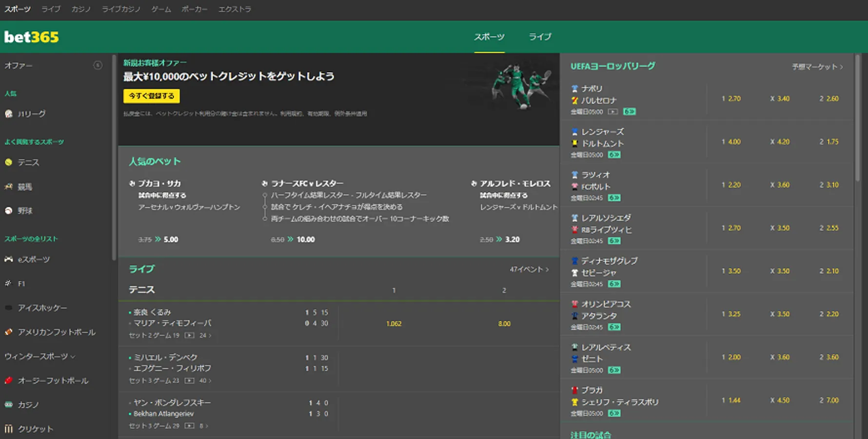Click bet builder badge for ブラガ match
The width and height of the screenshot is (868, 439).
[614, 413]
